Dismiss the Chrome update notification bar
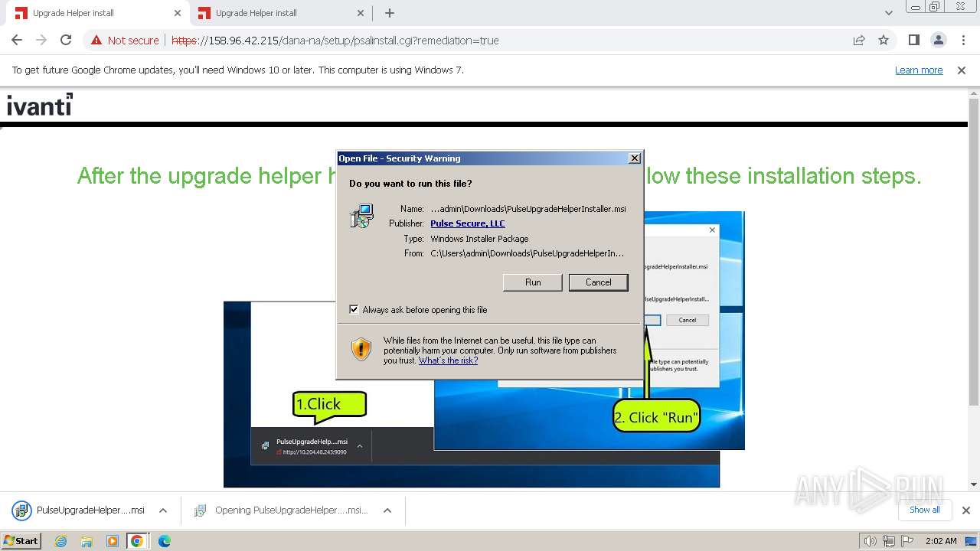This screenshot has width=980, height=551. tap(962, 70)
